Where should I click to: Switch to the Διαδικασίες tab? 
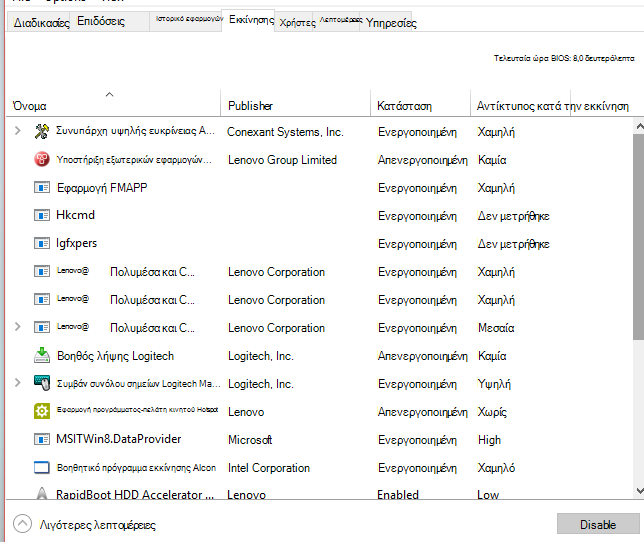tap(41, 23)
